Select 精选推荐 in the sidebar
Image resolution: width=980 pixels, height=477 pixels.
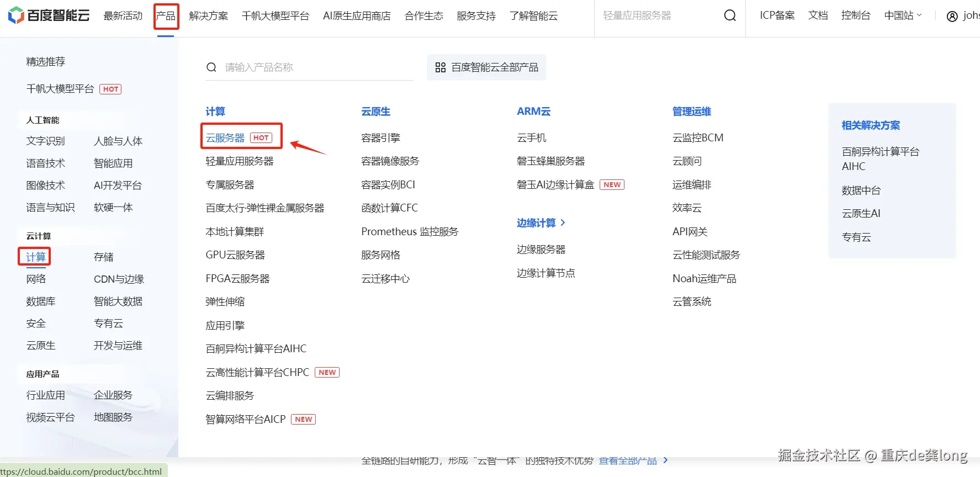46,62
